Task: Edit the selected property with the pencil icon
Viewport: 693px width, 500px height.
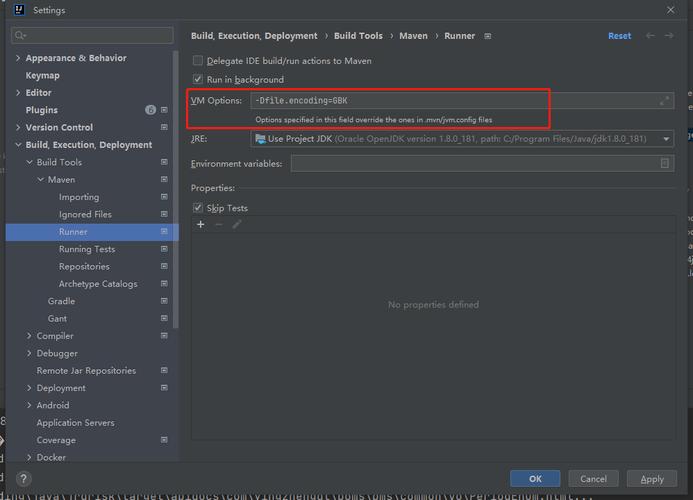Action: point(237,225)
